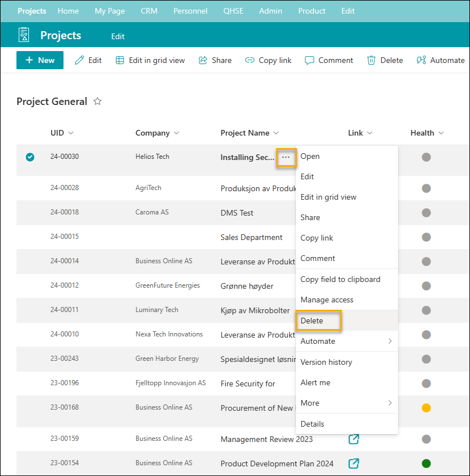Choose Edit in grid view in context menu

point(347,197)
